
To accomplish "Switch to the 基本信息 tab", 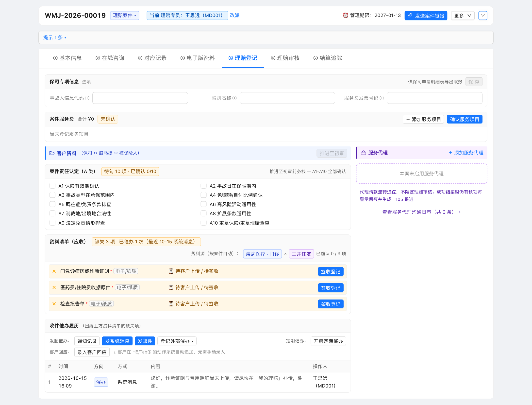I will pos(67,58).
